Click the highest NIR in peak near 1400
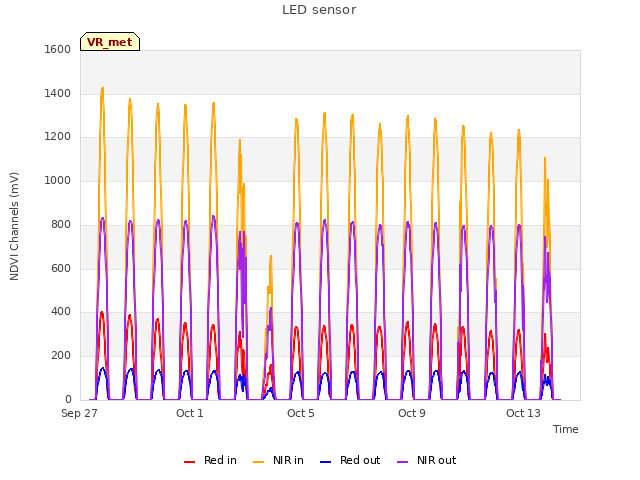Image resolution: width=640 pixels, height=480 pixels. point(102,88)
